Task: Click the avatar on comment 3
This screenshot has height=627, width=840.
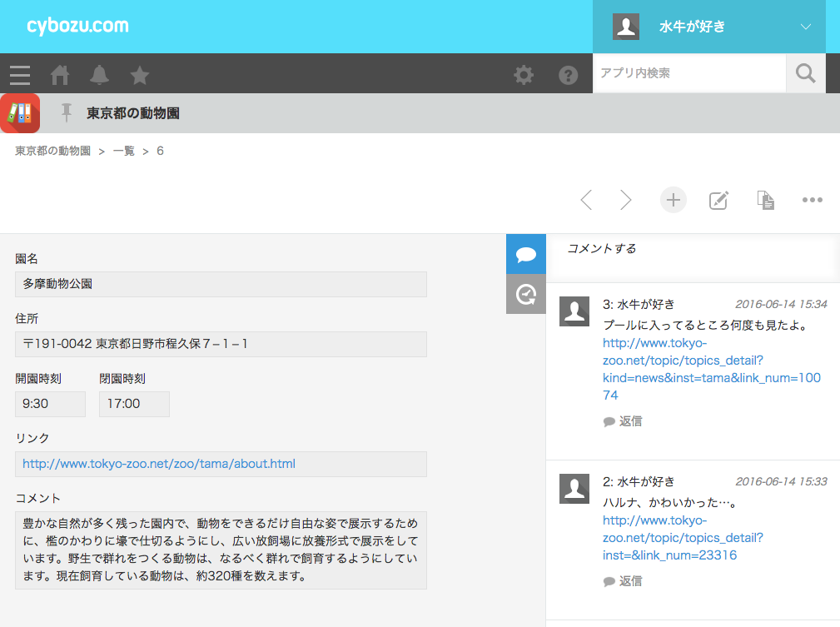Action: (x=574, y=311)
